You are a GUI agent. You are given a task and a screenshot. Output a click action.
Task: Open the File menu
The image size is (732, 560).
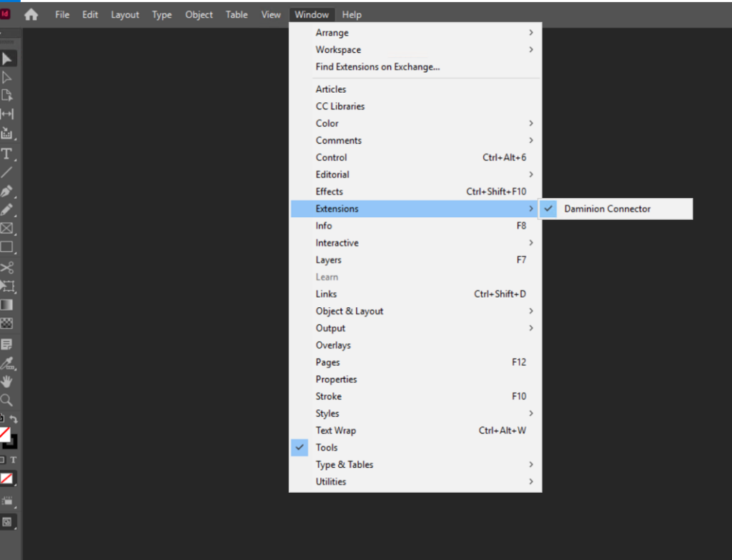[62, 14]
